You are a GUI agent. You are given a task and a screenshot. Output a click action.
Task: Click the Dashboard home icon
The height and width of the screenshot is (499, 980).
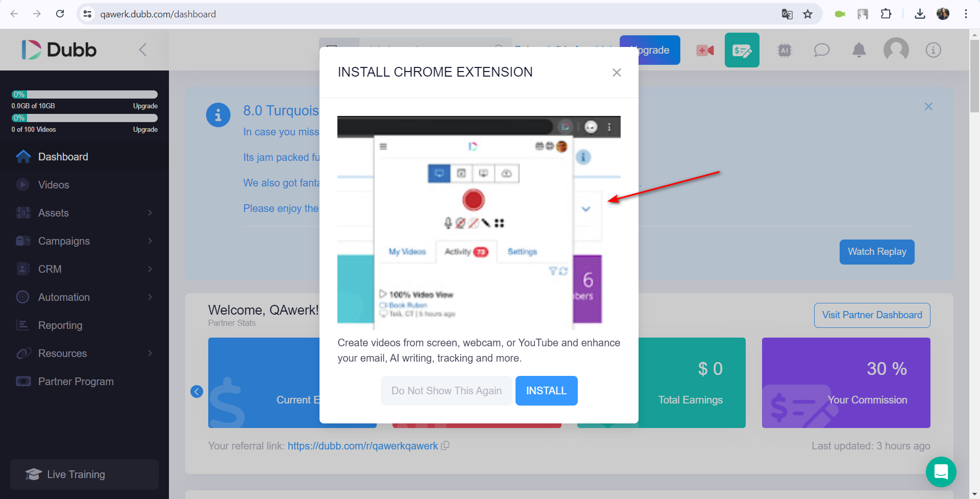(23, 157)
